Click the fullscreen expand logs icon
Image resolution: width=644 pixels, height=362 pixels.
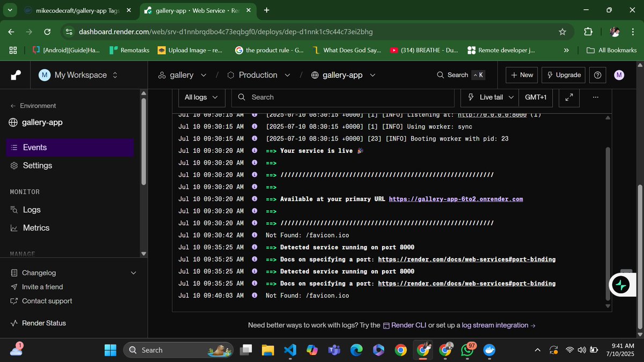click(569, 97)
